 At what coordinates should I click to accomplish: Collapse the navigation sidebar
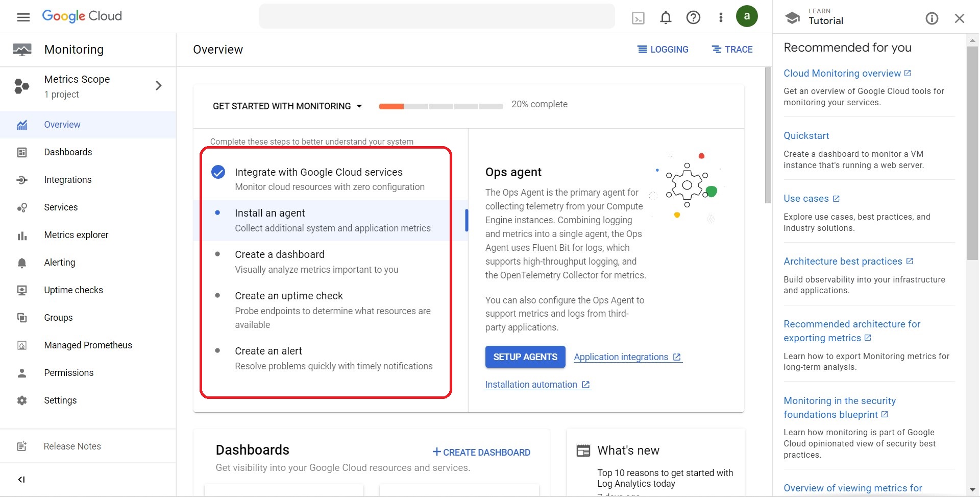point(21,479)
